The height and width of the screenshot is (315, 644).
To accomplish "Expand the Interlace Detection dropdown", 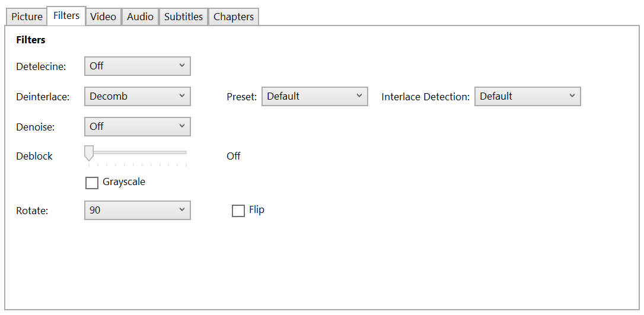I will (x=527, y=97).
